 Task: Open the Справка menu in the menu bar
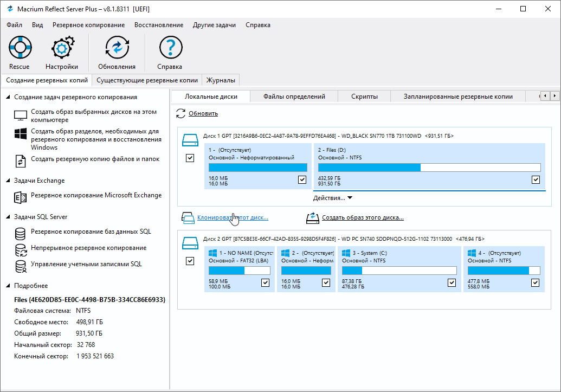coord(258,25)
